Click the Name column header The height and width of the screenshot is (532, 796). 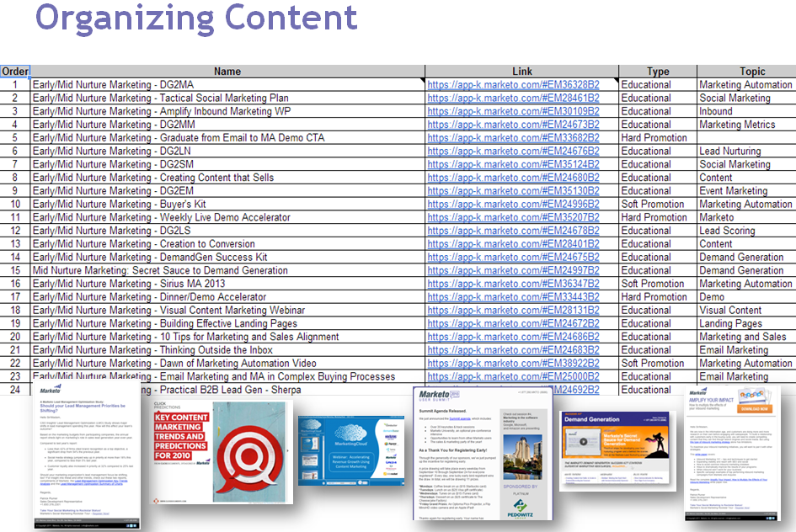pyautogui.click(x=227, y=72)
